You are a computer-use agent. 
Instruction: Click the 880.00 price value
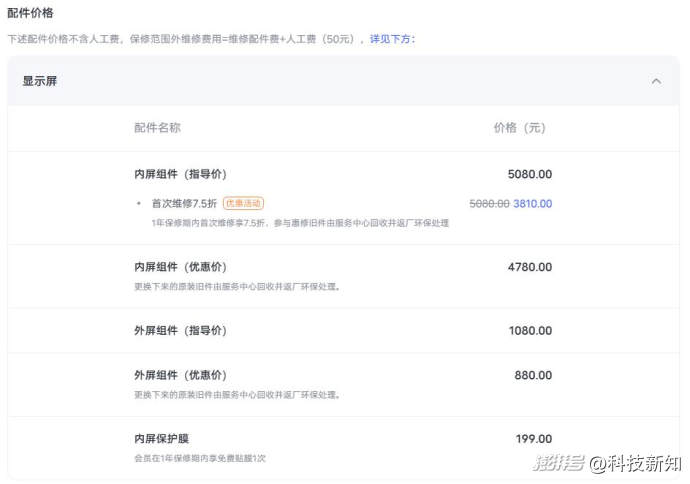click(532, 375)
